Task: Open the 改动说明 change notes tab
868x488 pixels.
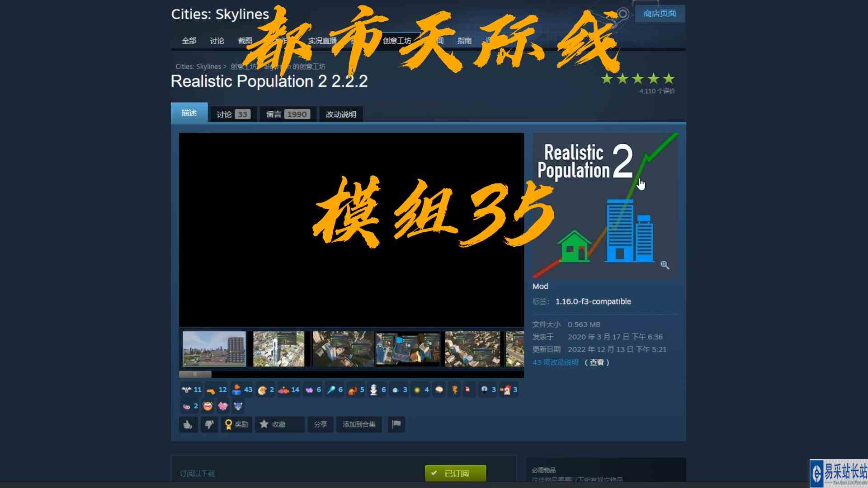Action: point(341,114)
